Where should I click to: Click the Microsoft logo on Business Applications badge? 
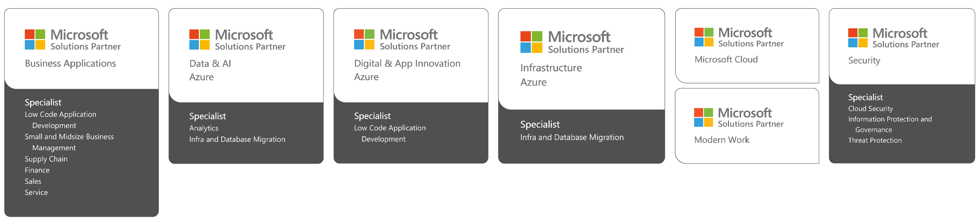(35, 40)
